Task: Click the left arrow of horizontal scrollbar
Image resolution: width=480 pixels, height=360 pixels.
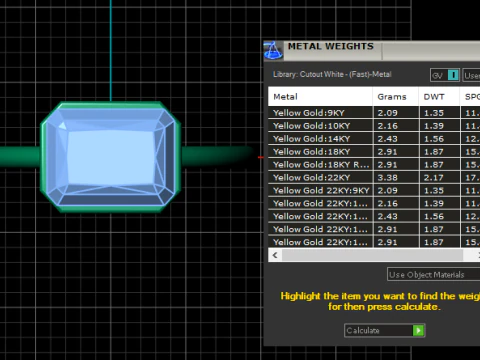Action: (275, 255)
